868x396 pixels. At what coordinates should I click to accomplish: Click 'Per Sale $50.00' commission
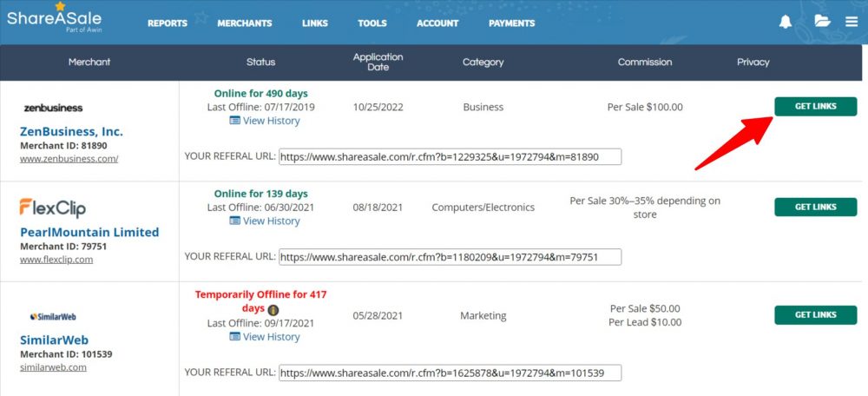(645, 308)
